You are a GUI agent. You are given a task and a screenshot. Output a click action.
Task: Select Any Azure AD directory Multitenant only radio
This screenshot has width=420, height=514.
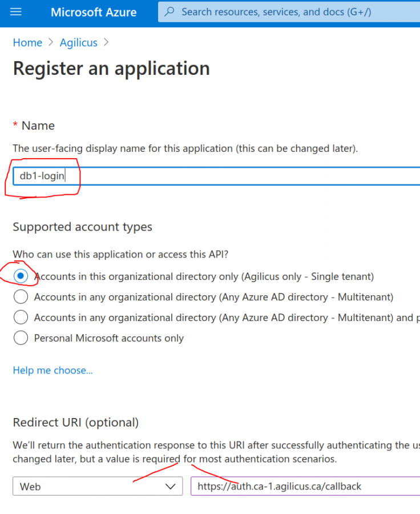[21, 296]
